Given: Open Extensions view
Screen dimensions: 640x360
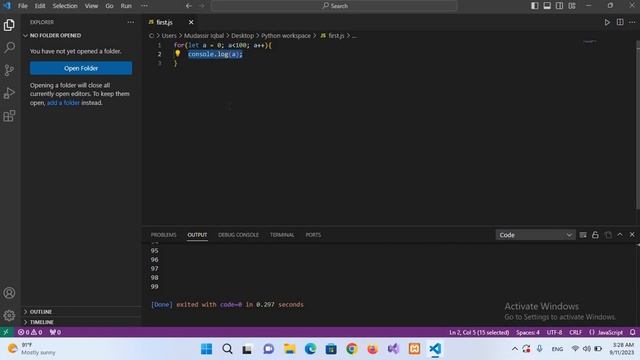Looking at the screenshot, I should click(x=9, y=116).
